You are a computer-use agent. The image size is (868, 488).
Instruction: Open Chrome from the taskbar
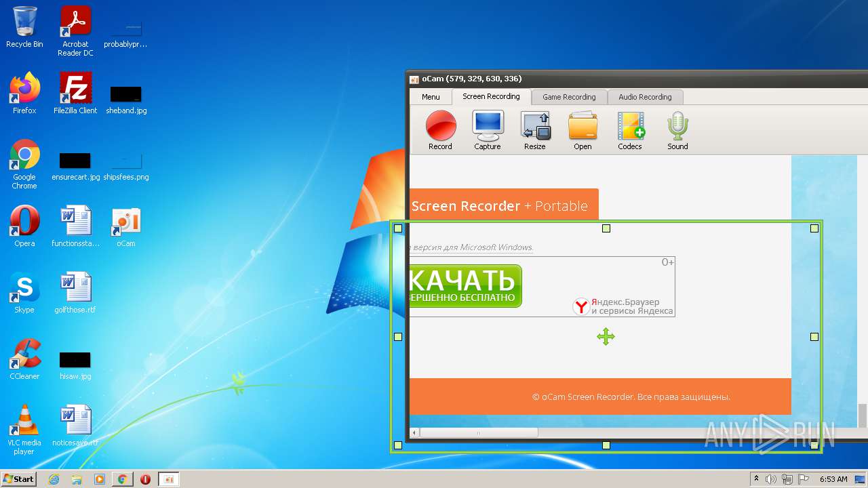click(x=122, y=479)
